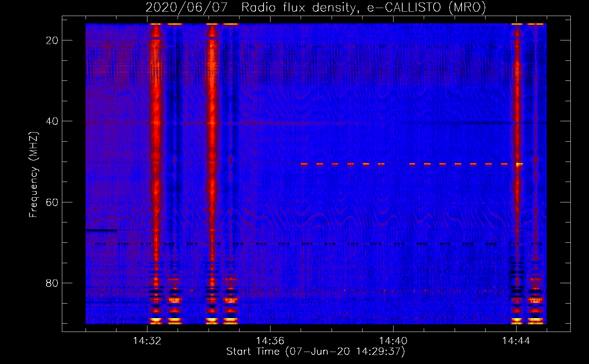
Task: Click the 14:44 time tick label
Action: [x=516, y=341]
